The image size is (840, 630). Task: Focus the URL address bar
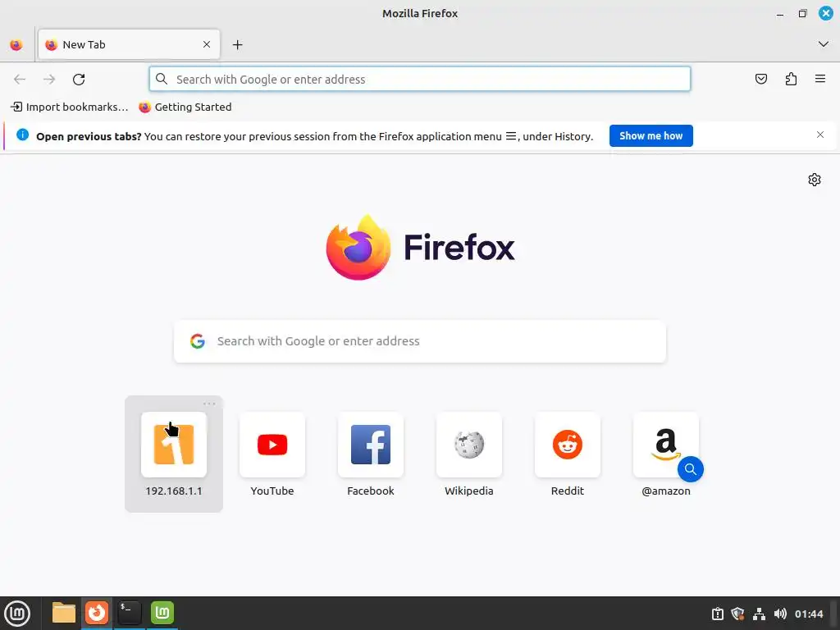tap(419, 80)
